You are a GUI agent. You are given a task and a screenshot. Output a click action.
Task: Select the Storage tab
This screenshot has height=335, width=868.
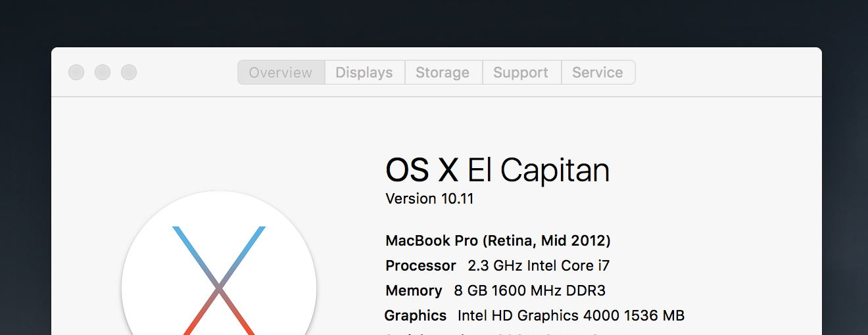443,72
